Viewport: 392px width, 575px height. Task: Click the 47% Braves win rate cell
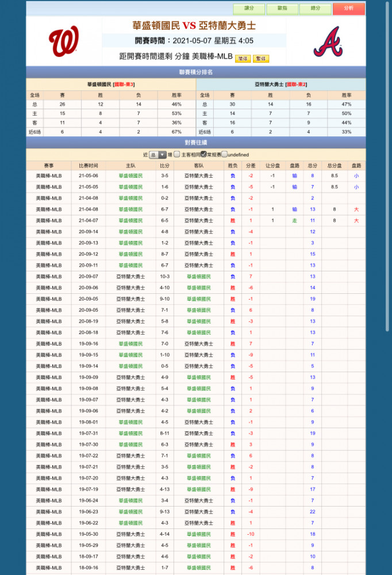[x=346, y=105]
